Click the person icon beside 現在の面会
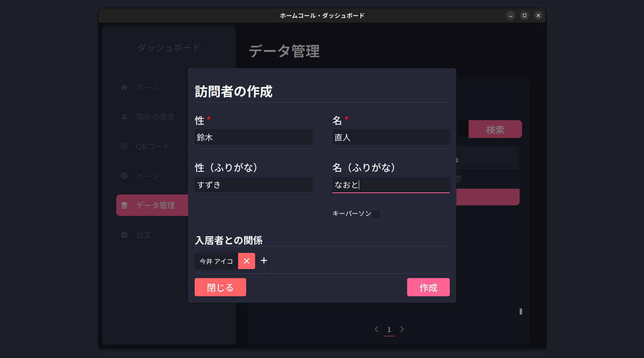Viewport: 644px width, 358px height. 124,117
